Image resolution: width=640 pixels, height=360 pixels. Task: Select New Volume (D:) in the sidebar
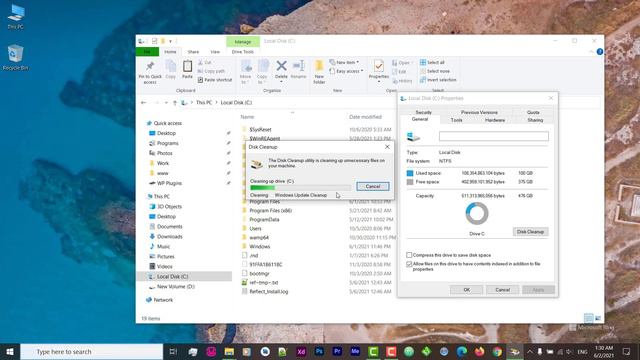coord(176,287)
